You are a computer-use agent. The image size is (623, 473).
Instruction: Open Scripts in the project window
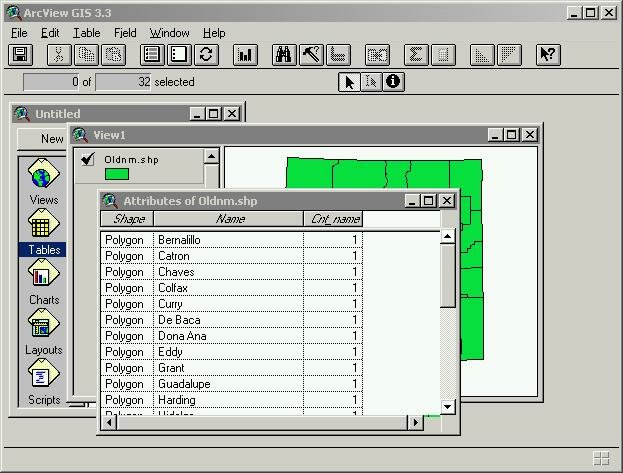(43, 382)
